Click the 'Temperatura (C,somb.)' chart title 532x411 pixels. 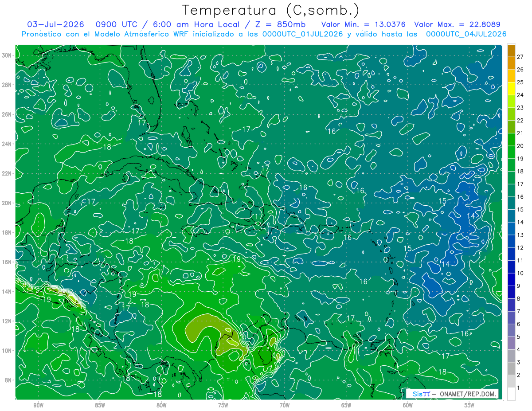(271, 10)
